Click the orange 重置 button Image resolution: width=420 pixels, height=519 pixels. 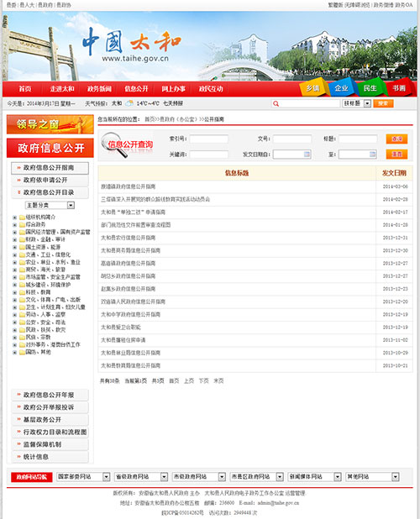click(396, 155)
